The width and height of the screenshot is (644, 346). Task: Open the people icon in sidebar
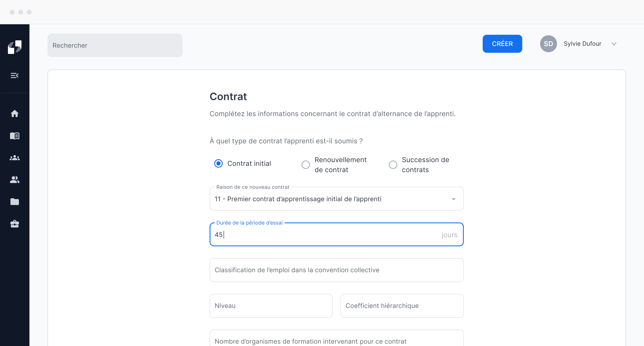pyautogui.click(x=15, y=180)
